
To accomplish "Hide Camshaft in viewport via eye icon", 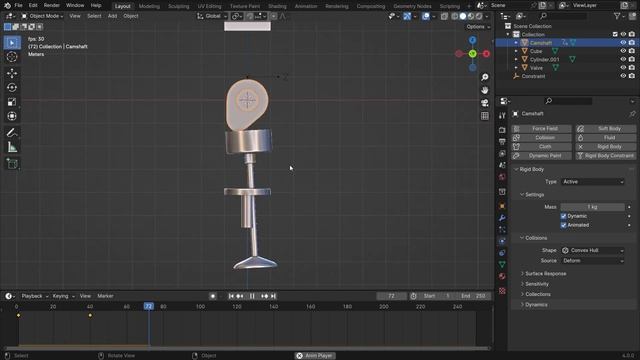I will [623, 42].
